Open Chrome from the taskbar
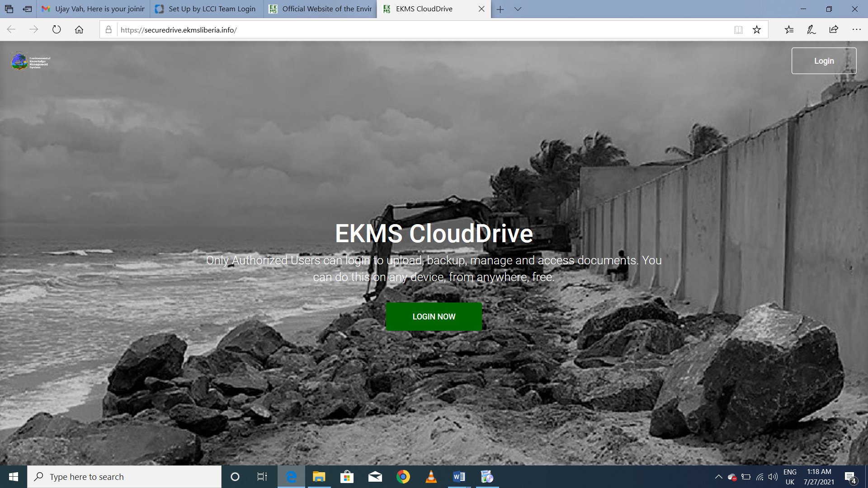This screenshot has height=488, width=868. click(x=403, y=477)
